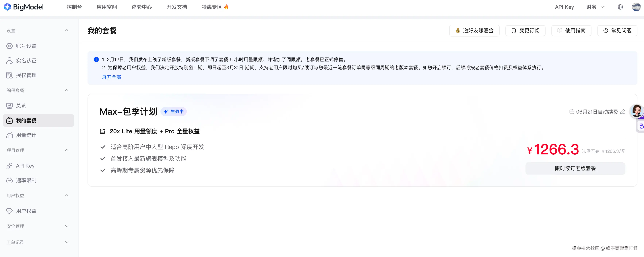Screen dimensions: 644x257
Task: Open 账号设置 via its gear icon
Action: click(x=9, y=46)
